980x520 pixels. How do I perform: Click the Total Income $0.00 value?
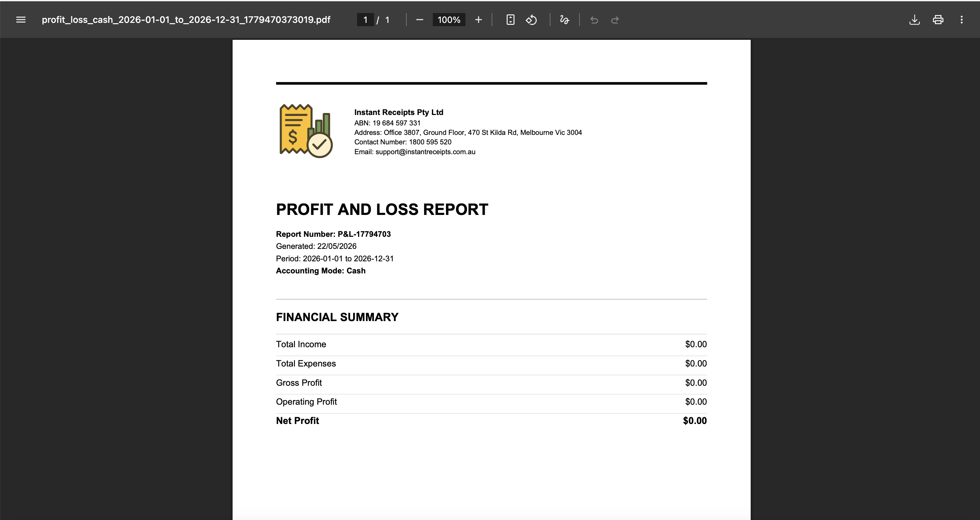tap(696, 344)
